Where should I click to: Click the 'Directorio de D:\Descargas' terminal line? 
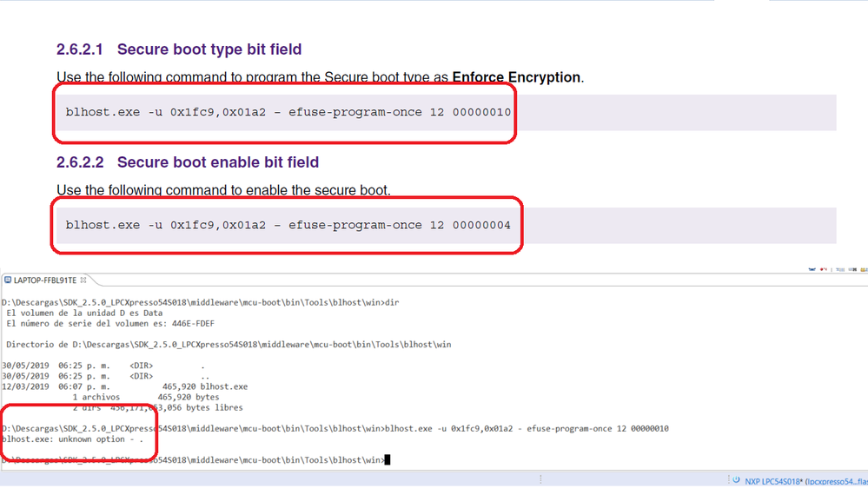coord(229,345)
